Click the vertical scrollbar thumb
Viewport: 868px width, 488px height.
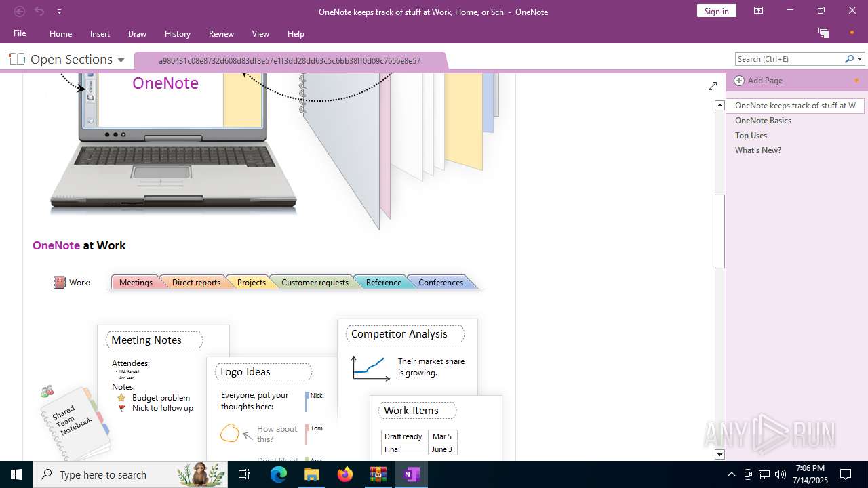click(x=720, y=231)
